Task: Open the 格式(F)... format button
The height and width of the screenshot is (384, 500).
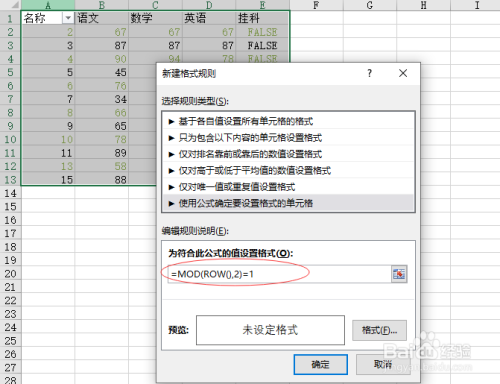Action: [379, 330]
